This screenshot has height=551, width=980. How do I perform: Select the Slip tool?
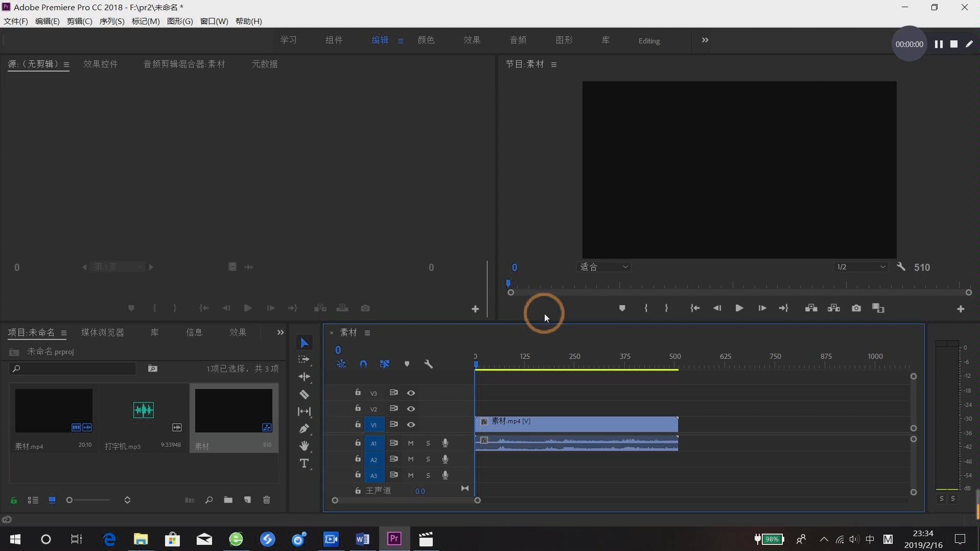305,411
